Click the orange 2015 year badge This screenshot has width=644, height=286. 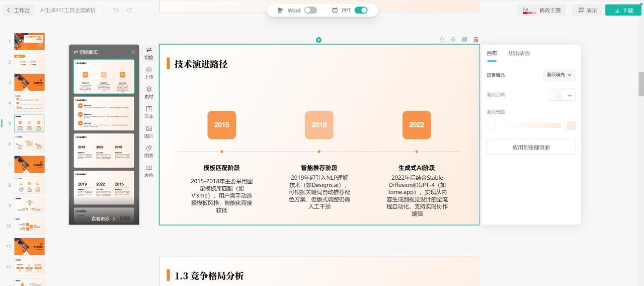(x=221, y=125)
